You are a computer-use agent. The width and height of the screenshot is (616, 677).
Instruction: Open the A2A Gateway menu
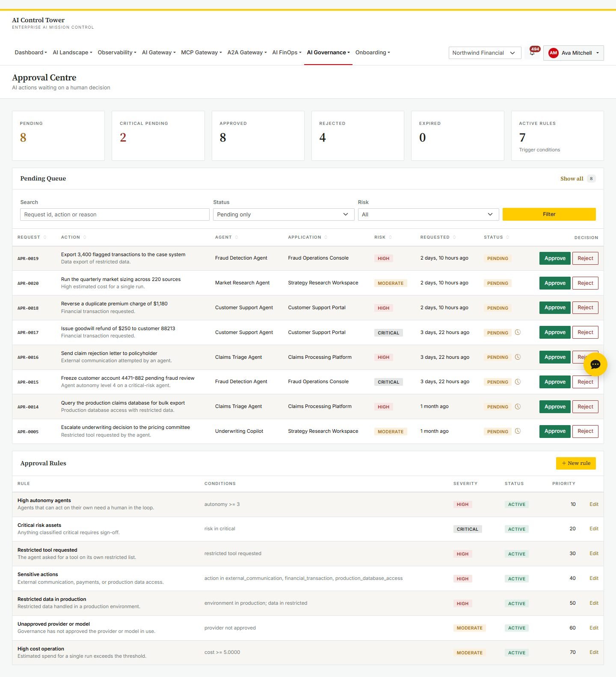[247, 53]
